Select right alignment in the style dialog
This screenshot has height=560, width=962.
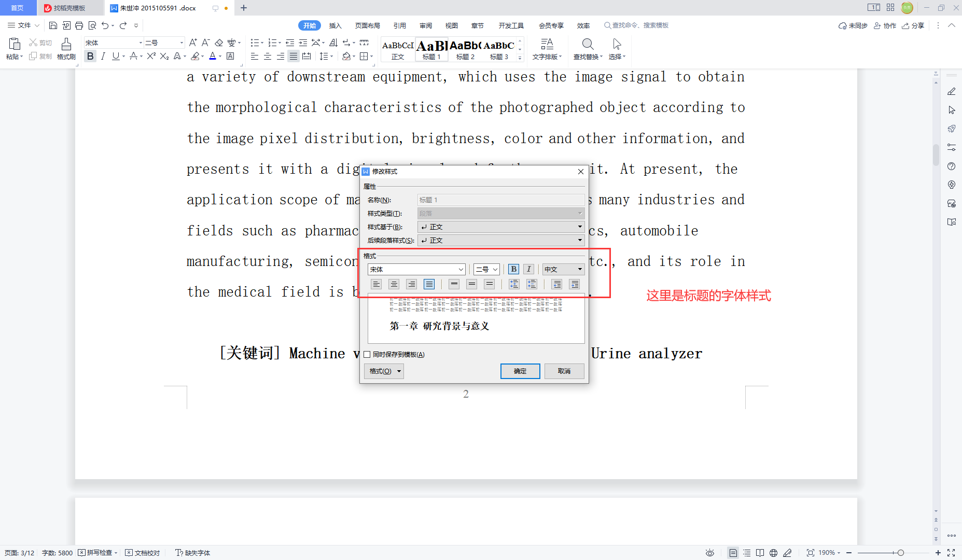coord(412,284)
